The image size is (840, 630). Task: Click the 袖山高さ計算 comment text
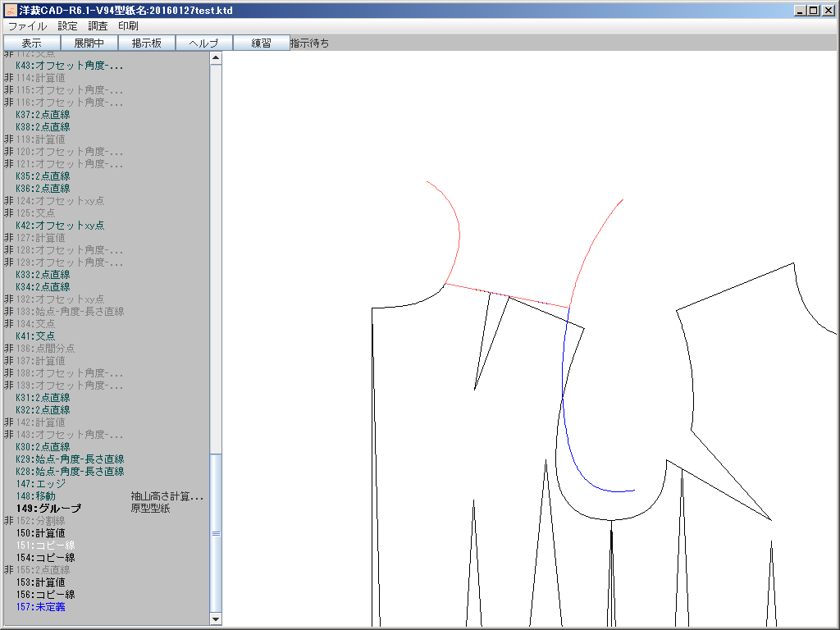click(167, 496)
